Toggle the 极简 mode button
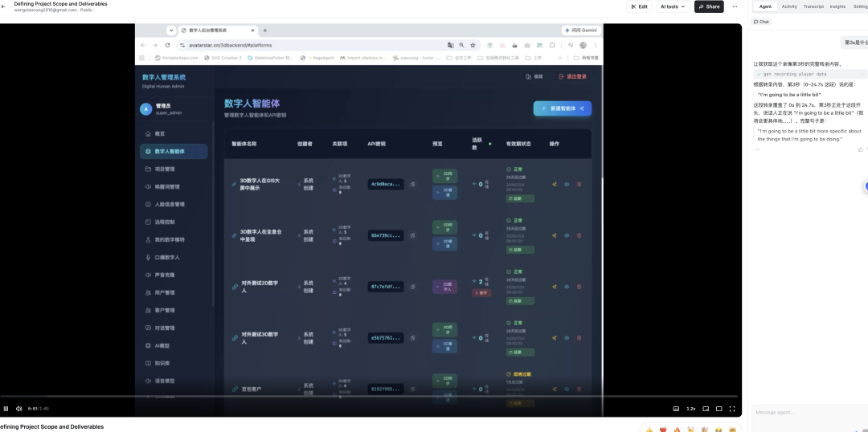The width and height of the screenshot is (868, 432). [534, 76]
